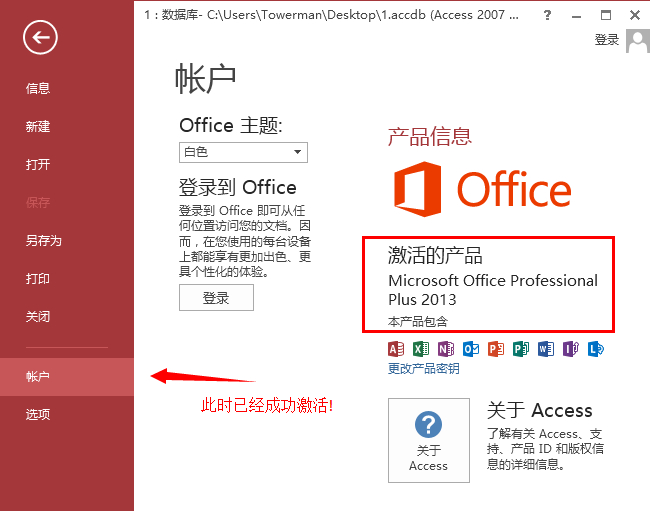Open the 更改产品密钥 link
Screen dimensions: 650x511
click(423, 368)
